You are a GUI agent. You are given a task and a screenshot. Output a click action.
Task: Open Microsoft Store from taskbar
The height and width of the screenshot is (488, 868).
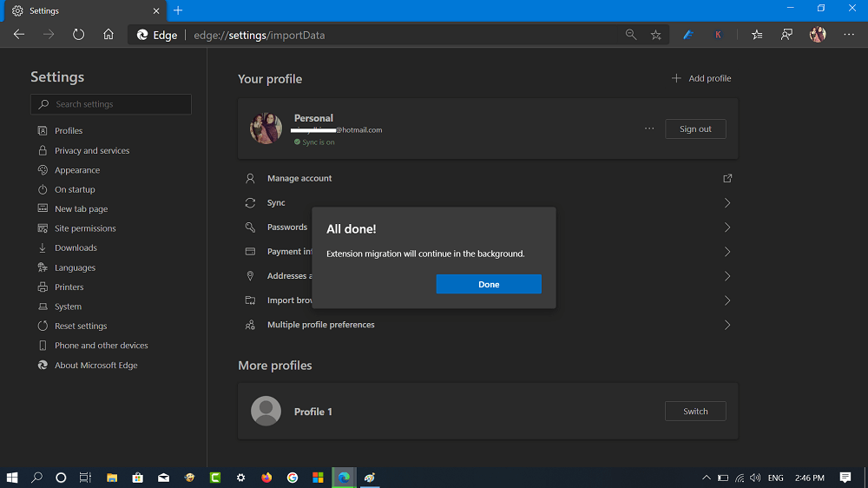pyautogui.click(x=138, y=478)
